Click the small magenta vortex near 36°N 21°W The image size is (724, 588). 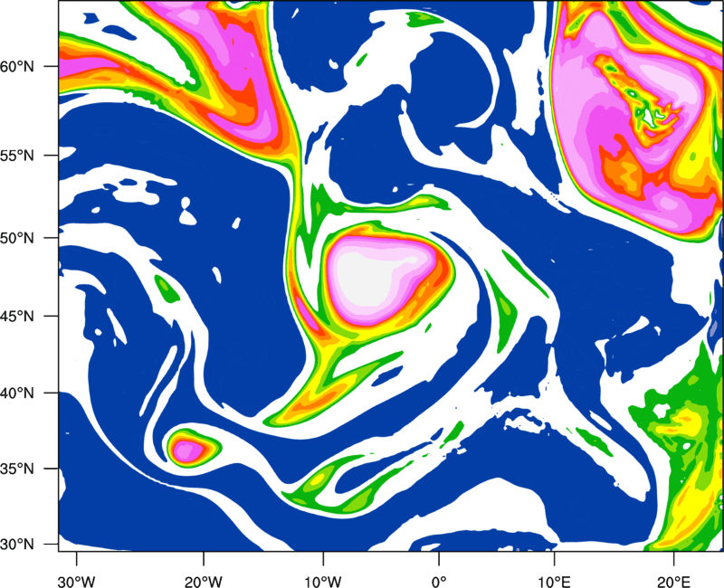click(188, 450)
